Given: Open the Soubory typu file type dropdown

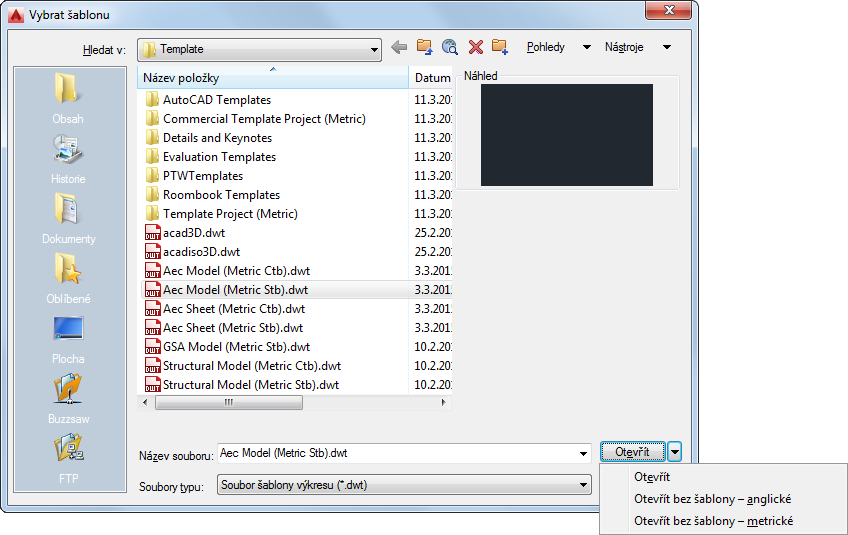Looking at the screenshot, I should (404, 485).
